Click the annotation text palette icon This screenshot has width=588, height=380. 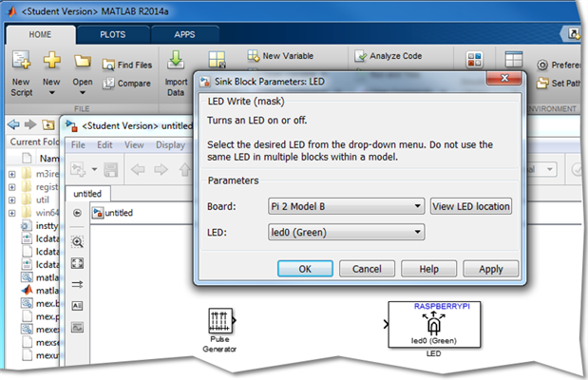click(x=77, y=305)
